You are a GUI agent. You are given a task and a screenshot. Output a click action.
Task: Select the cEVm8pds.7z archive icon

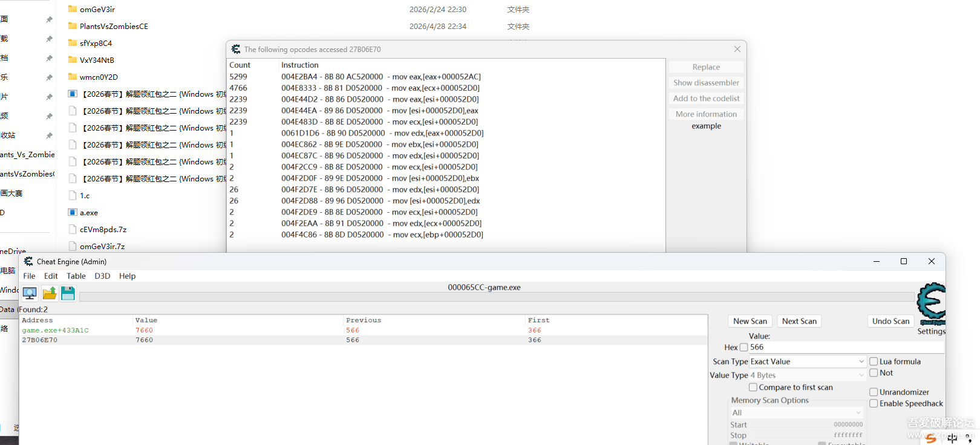(73, 229)
